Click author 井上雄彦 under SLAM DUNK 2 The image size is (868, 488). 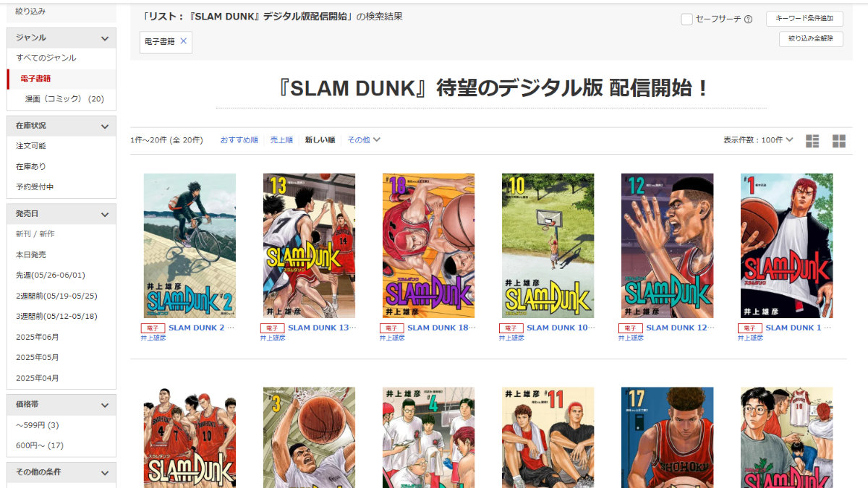tap(153, 338)
